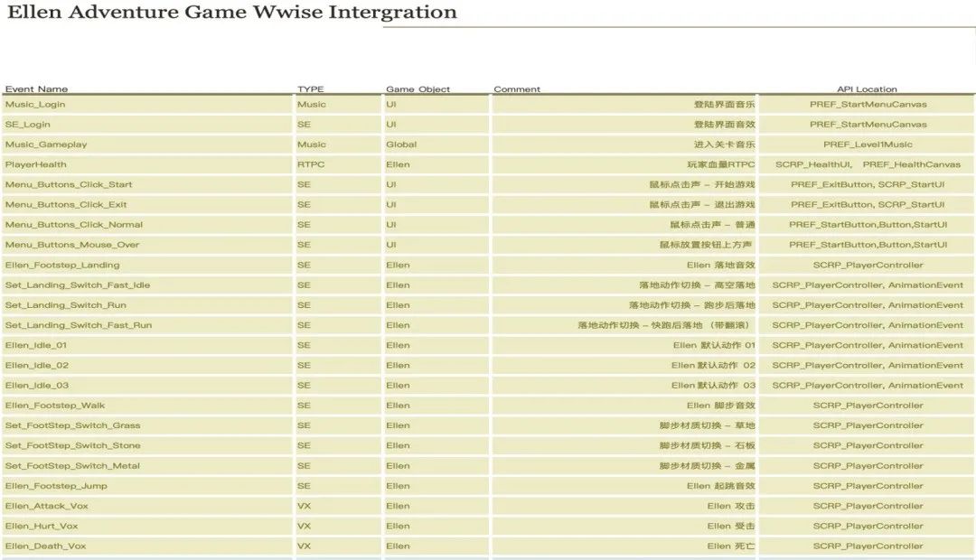Select the 'SCRP_HealthUI, PREF_HealthCanvas' API location cell
This screenshot has height=560, width=976.
tap(868, 164)
